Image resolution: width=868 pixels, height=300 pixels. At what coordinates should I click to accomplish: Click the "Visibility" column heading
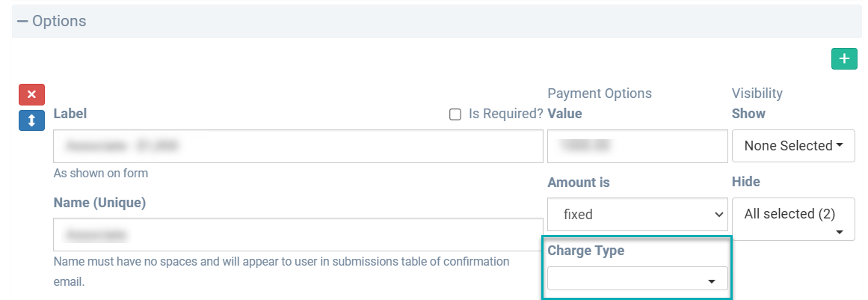coord(757,94)
